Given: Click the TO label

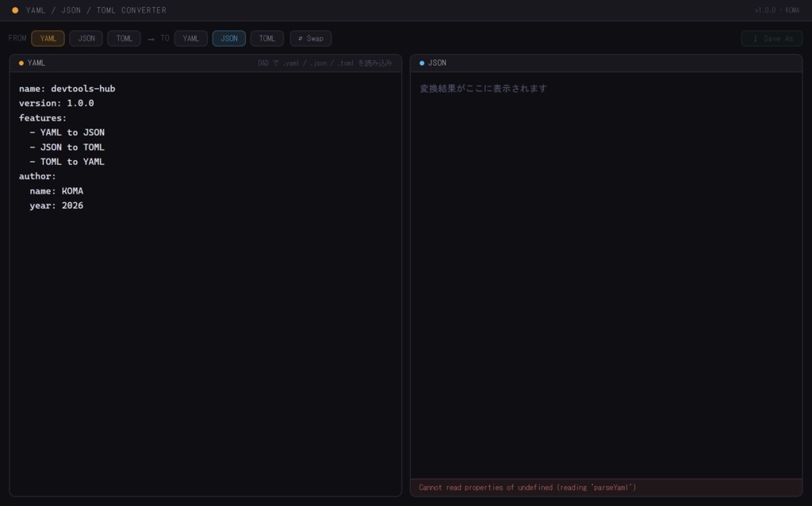Looking at the screenshot, I should point(165,38).
